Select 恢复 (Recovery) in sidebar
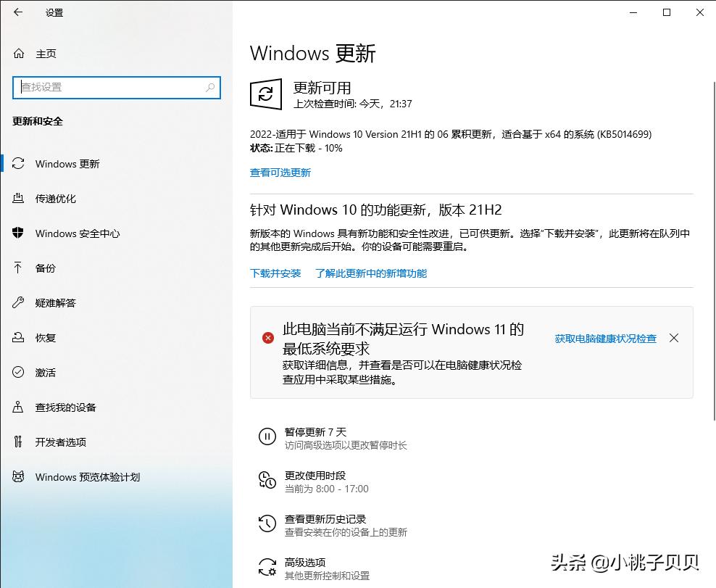 [46, 338]
